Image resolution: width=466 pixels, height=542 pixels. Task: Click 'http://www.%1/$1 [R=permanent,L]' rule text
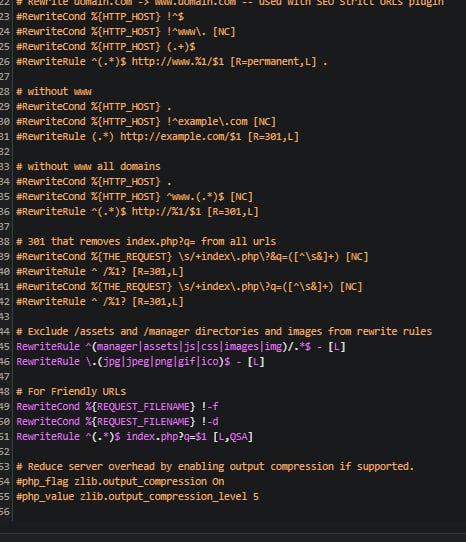pyautogui.click(x=224, y=62)
